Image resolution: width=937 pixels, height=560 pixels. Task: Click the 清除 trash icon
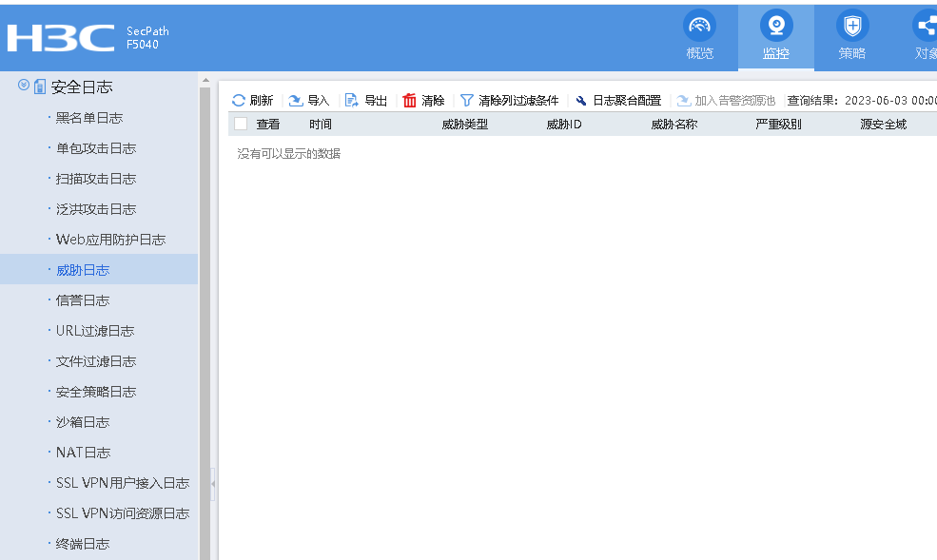pyautogui.click(x=409, y=100)
